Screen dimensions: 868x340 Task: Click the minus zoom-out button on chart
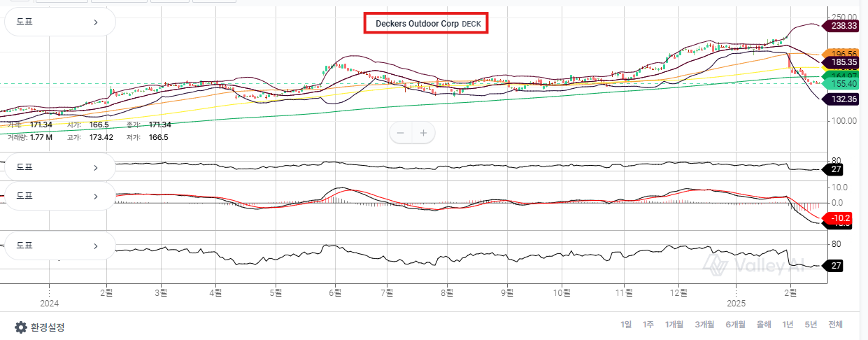click(401, 132)
